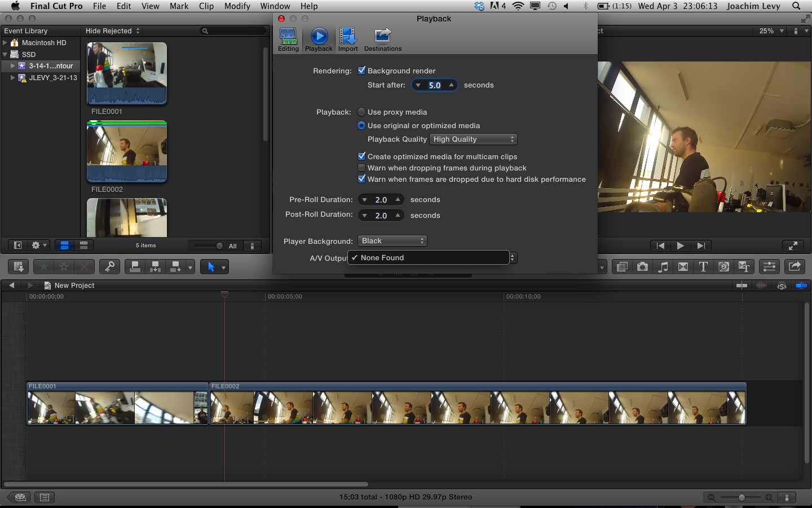Insert the selected clip into storyline
Viewport: 812px width, 508px height.
[x=155, y=267]
